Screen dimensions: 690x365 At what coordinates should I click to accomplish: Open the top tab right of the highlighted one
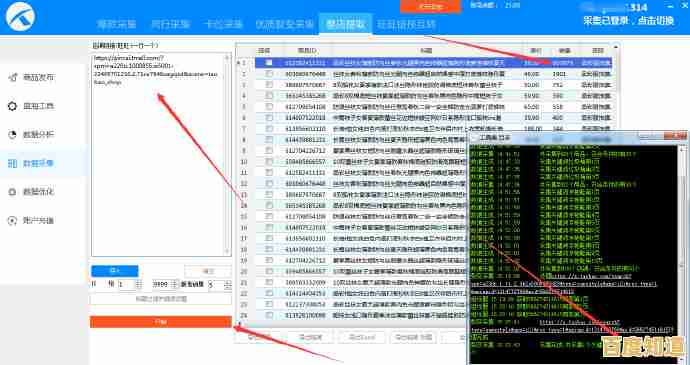pyautogui.click(x=406, y=24)
